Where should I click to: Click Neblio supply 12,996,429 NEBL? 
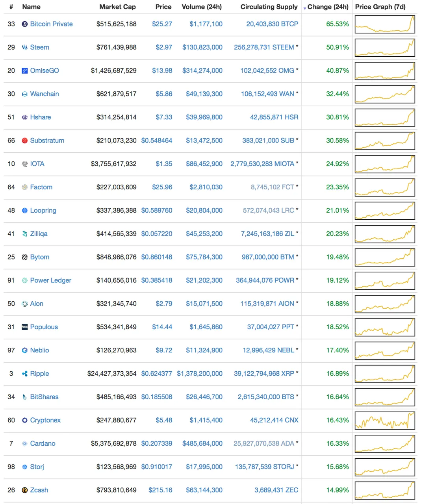[268, 350]
